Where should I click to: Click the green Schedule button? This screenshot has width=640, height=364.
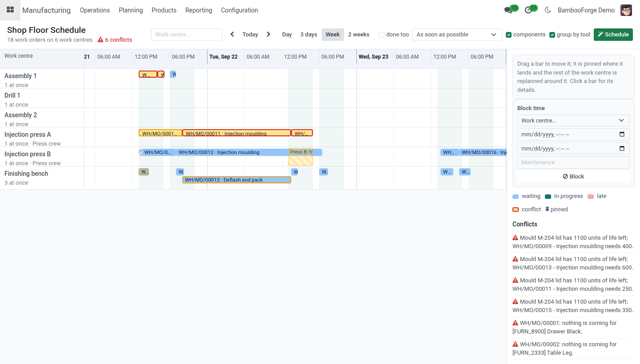(x=613, y=35)
